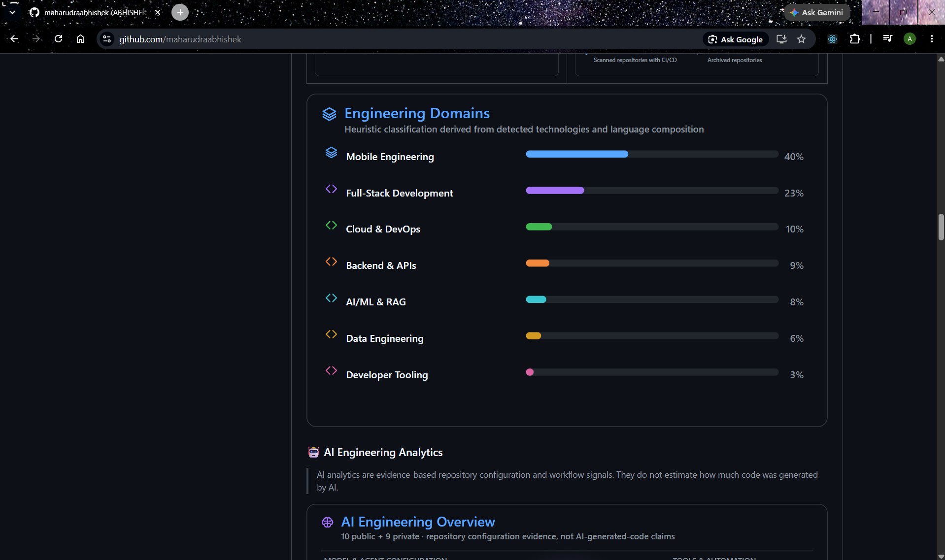Click the 10% value
The height and width of the screenshot is (560, 945).
pos(794,229)
